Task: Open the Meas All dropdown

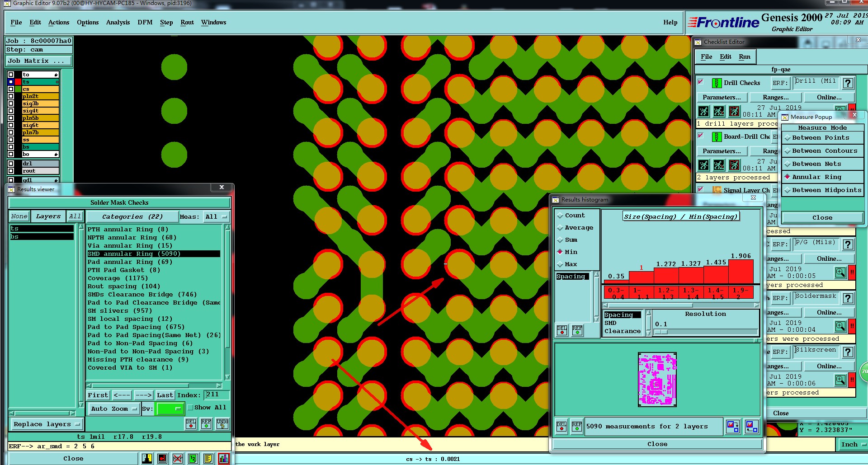Action: pyautogui.click(x=216, y=217)
